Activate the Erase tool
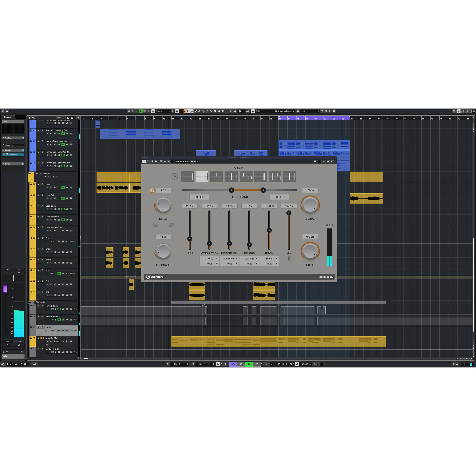 200,111
